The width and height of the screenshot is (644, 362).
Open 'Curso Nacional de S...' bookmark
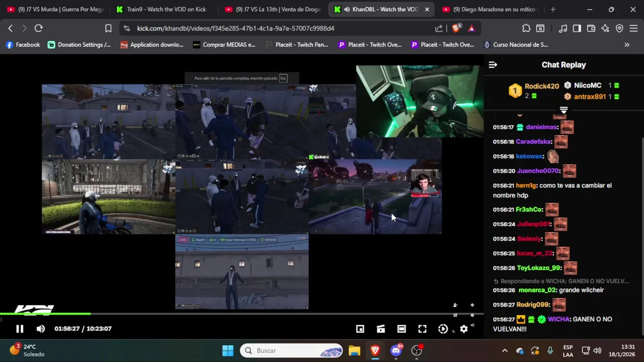(x=516, y=45)
